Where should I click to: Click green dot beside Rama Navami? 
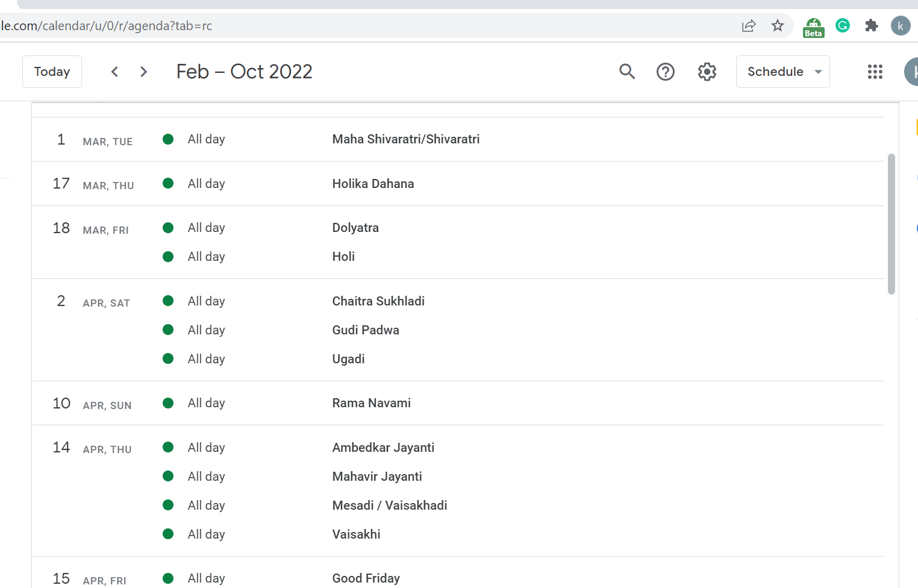pos(168,403)
